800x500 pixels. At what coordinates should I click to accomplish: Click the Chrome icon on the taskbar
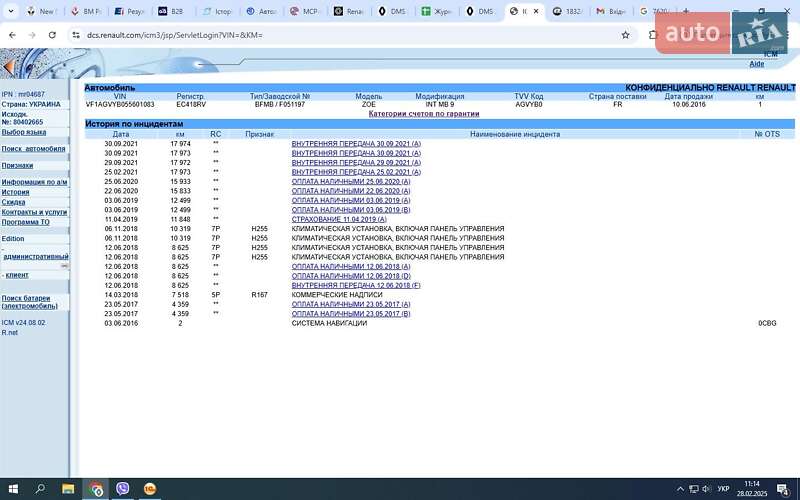pos(96,489)
